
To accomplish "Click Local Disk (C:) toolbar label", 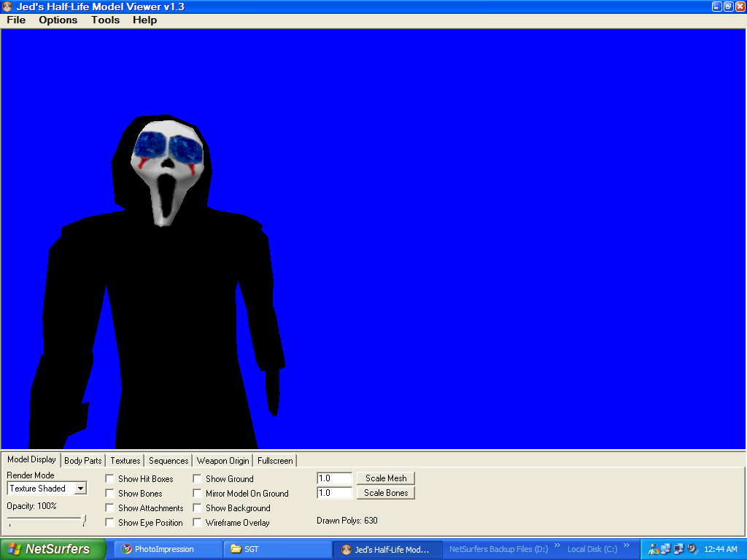I will tap(592, 549).
